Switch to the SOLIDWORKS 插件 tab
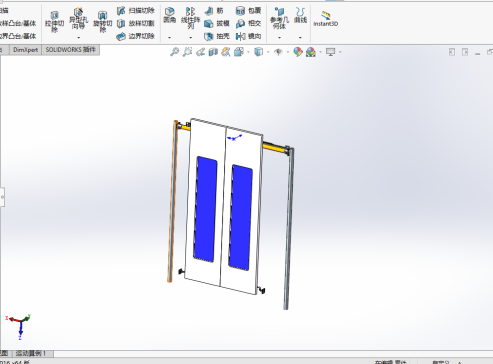This screenshot has height=364, width=493. (x=70, y=50)
